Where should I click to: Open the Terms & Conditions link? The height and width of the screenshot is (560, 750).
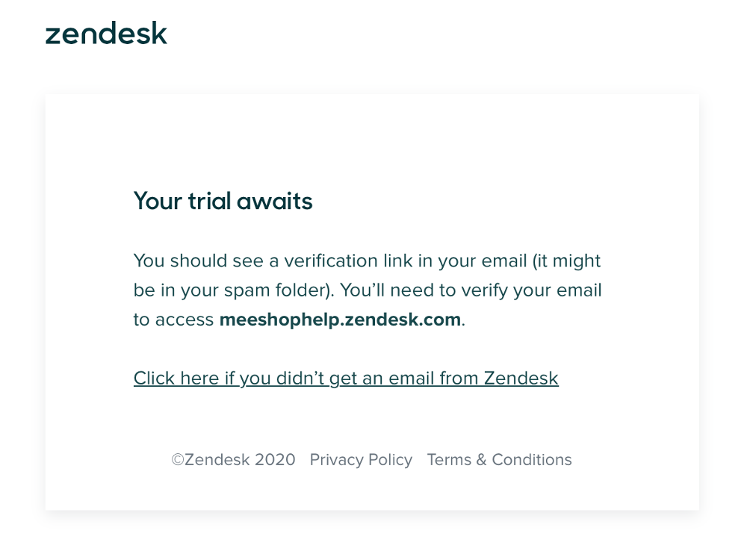tap(499, 459)
